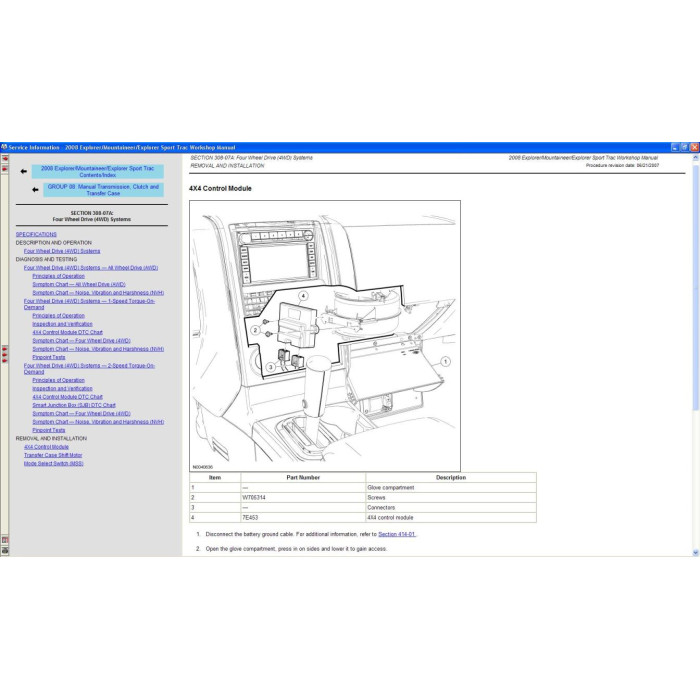Open Transfer Case Shift Motor link
Image resolution: width=700 pixels, height=700 pixels.
(53, 455)
